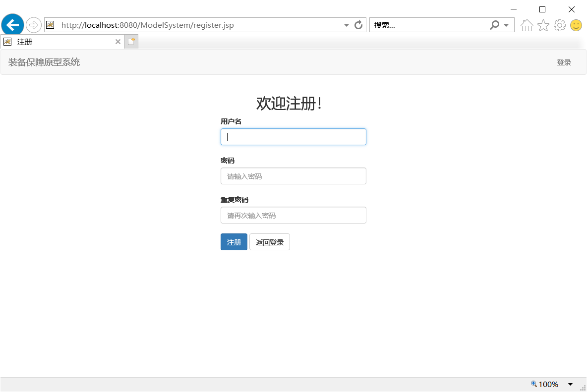The image size is (587, 392).
Task: Click the Refresh page icon
Action: tap(358, 25)
